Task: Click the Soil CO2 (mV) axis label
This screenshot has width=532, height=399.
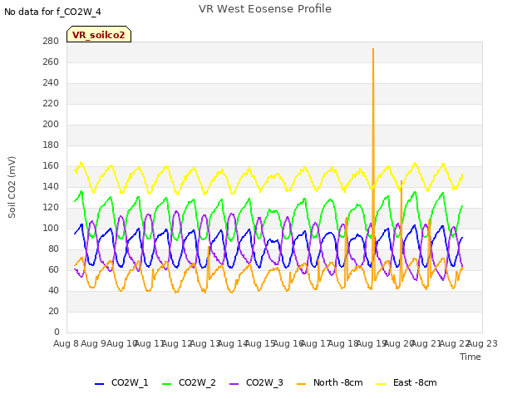Action: point(12,187)
